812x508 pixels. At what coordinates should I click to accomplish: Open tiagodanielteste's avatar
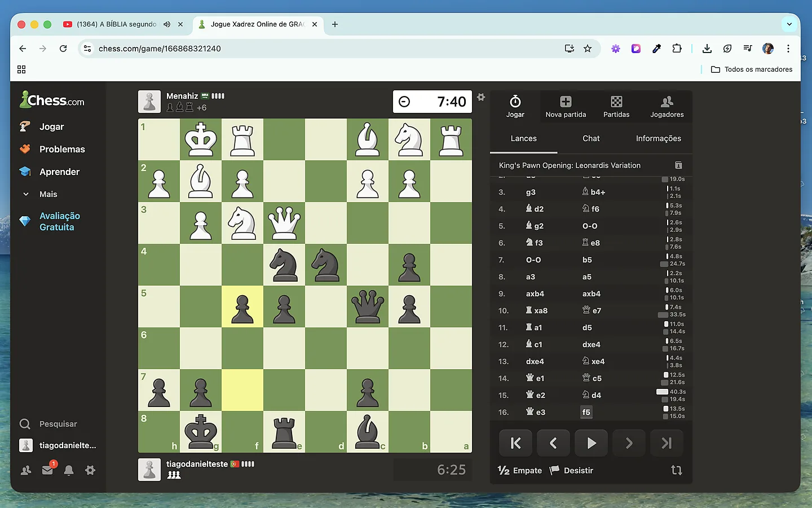pyautogui.click(x=149, y=470)
